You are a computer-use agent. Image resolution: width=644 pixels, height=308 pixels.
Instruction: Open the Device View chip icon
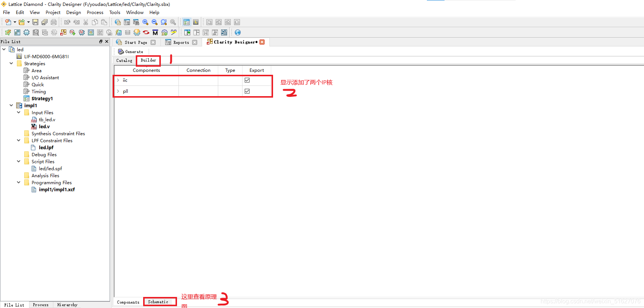click(x=26, y=32)
